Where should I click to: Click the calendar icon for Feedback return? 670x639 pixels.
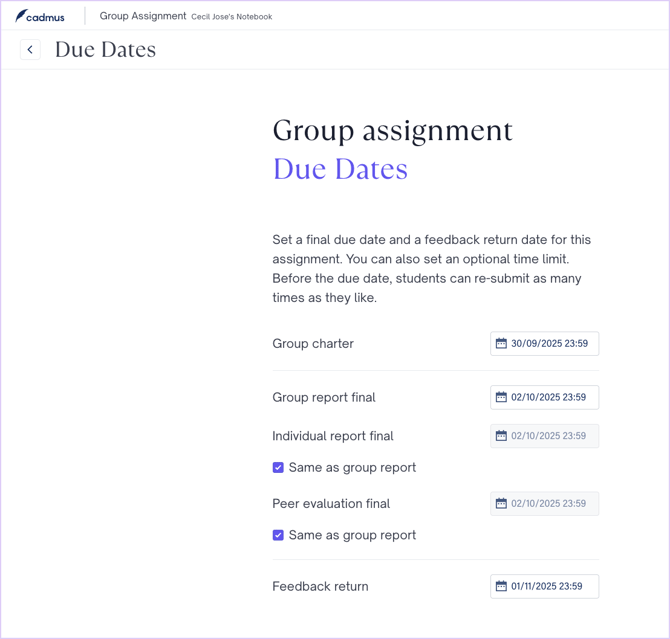click(x=501, y=587)
